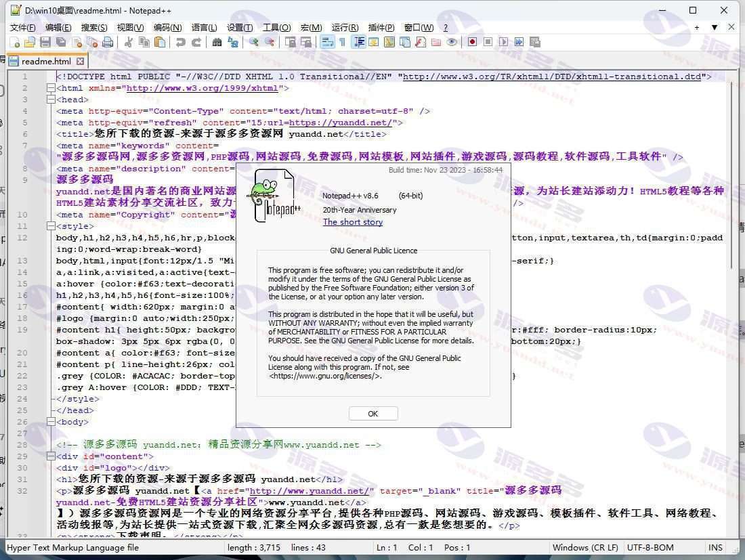Select the readme.html tab
The width and height of the screenshot is (745, 560).
click(x=46, y=61)
